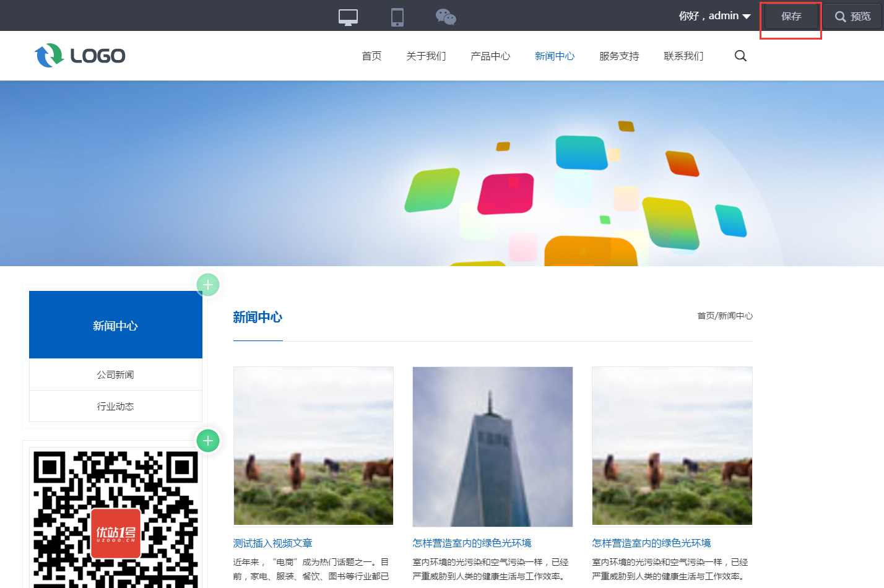The width and height of the screenshot is (884, 588).
Task: Expand the admin user dropdown
Action: pyautogui.click(x=714, y=16)
